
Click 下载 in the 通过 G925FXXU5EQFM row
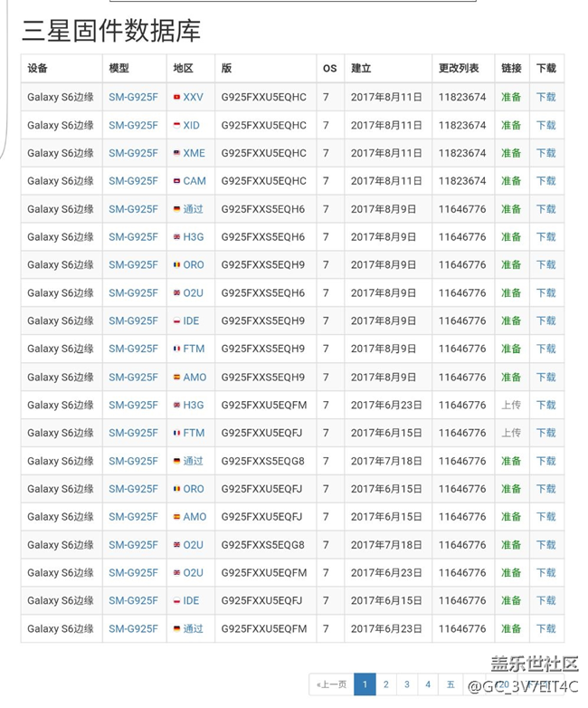(545, 628)
